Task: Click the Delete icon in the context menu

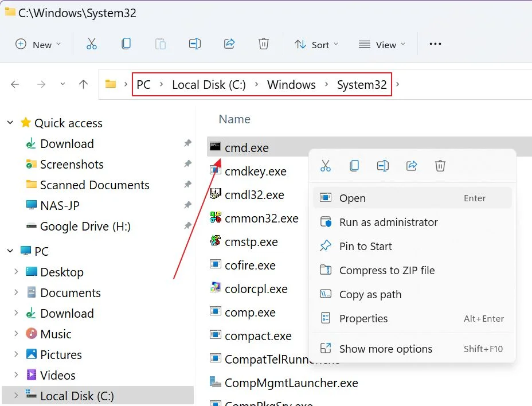Action: [440, 166]
